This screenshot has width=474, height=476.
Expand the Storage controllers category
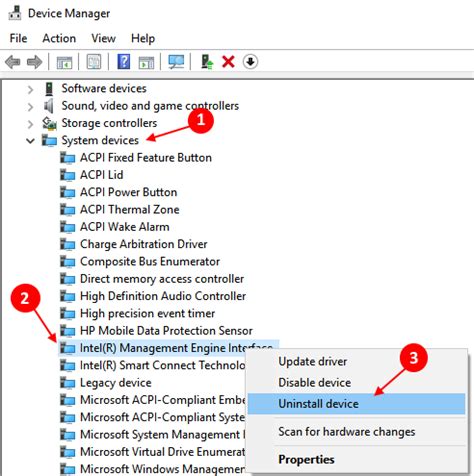pyautogui.click(x=30, y=124)
